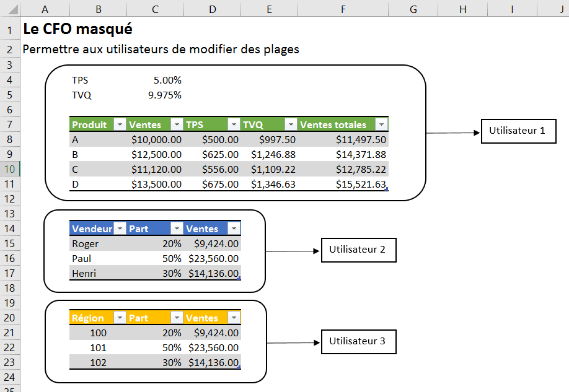Click the Vendeur table's corner resize handle

click(239, 279)
